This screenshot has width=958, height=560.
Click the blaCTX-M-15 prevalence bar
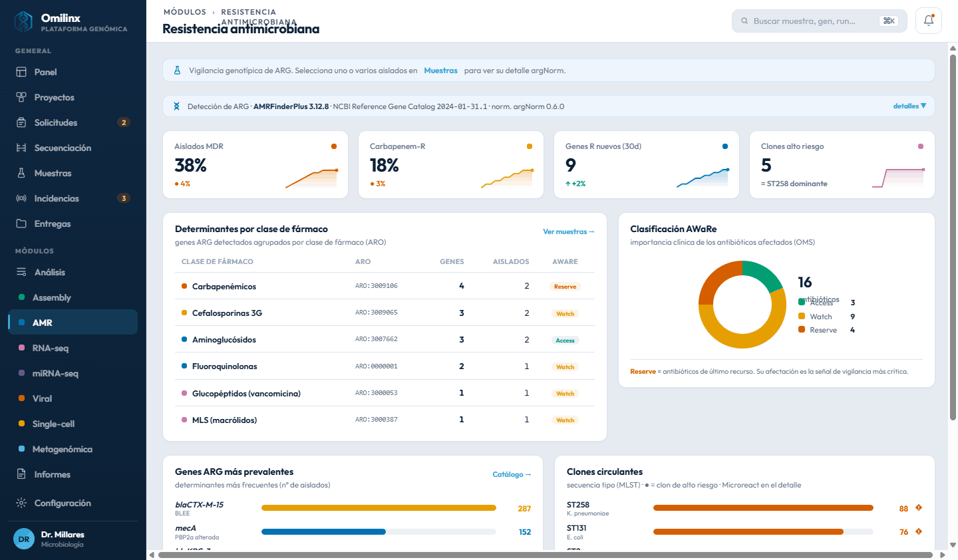coord(379,508)
